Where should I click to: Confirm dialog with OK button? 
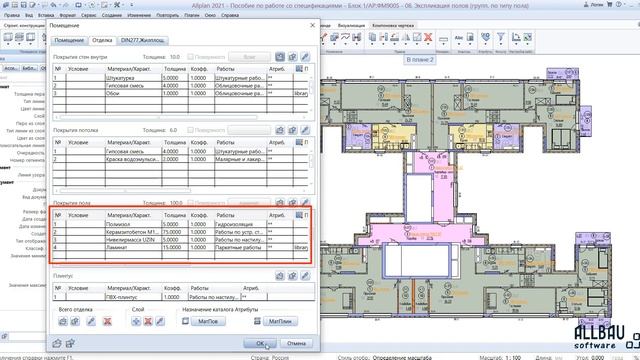pyautogui.click(x=260, y=343)
